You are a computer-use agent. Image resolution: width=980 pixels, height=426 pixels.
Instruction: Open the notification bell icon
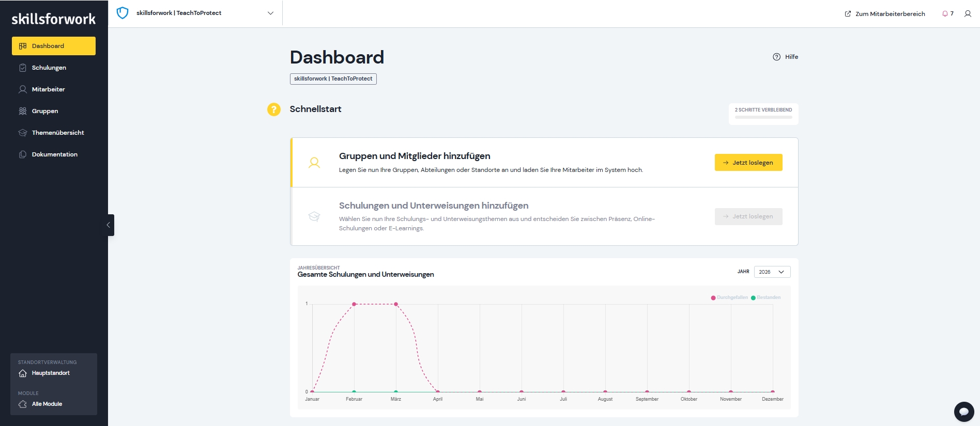pos(945,14)
